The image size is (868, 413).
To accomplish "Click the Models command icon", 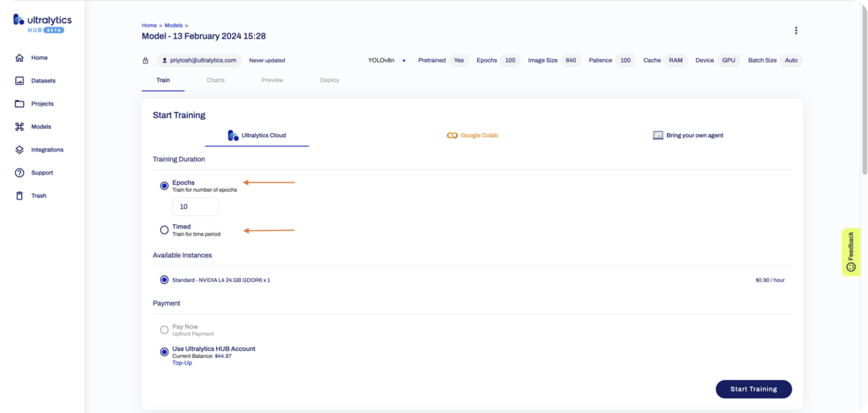I will pyautogui.click(x=20, y=127).
